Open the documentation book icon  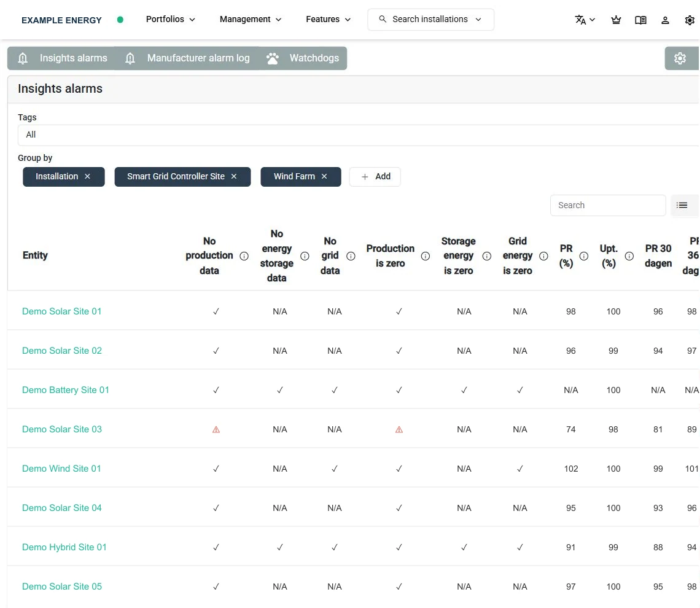[640, 20]
